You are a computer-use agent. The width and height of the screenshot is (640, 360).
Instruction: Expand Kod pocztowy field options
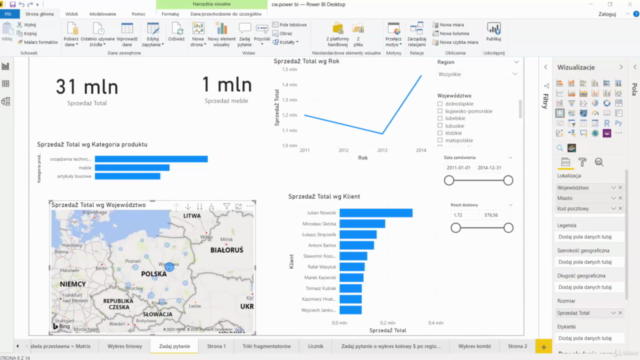[x=613, y=209]
